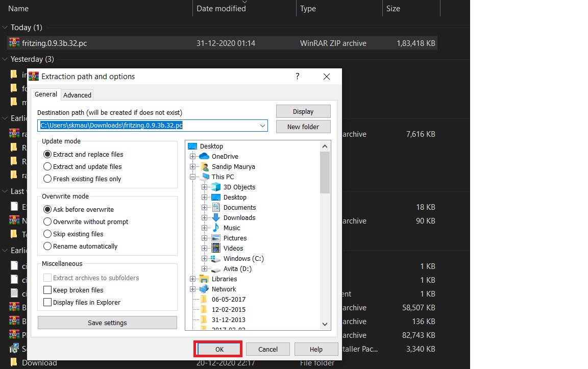The width and height of the screenshot is (588, 369).
Task: Choose Overwrite without prompt option
Action: click(x=86, y=222)
